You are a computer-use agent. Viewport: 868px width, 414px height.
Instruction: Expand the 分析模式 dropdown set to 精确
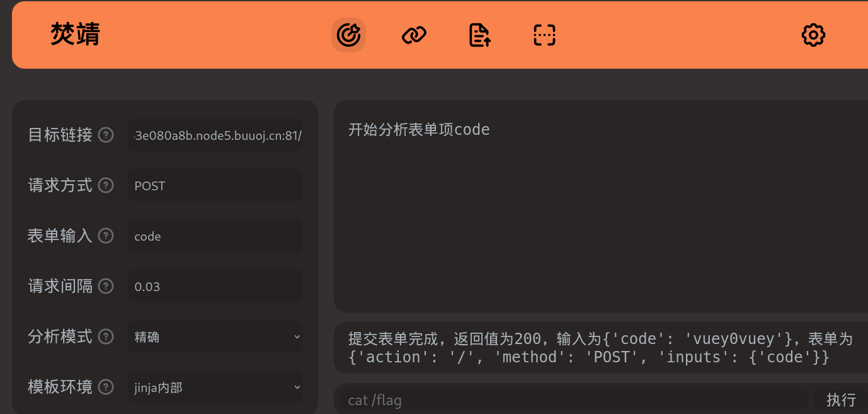215,337
